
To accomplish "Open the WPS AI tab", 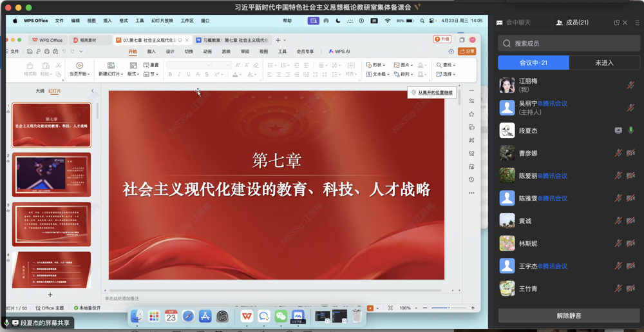I will 339,52.
